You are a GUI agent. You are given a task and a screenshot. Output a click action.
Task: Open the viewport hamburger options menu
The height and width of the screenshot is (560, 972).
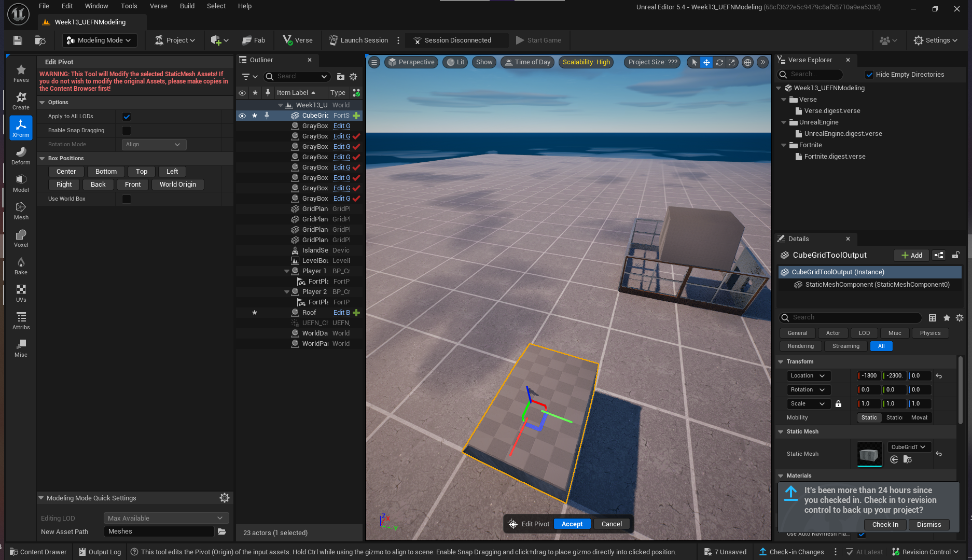pyautogui.click(x=374, y=62)
